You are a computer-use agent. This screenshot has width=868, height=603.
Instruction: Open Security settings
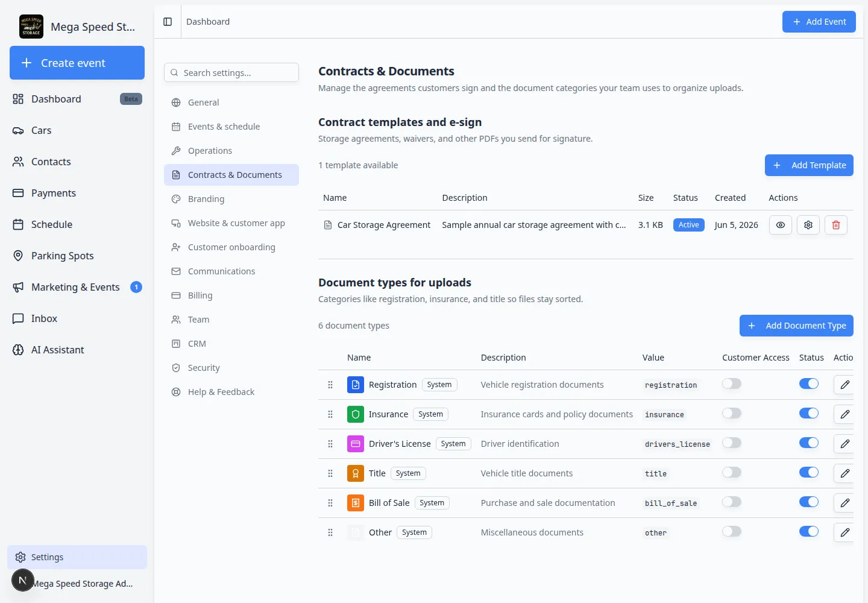tap(231, 368)
